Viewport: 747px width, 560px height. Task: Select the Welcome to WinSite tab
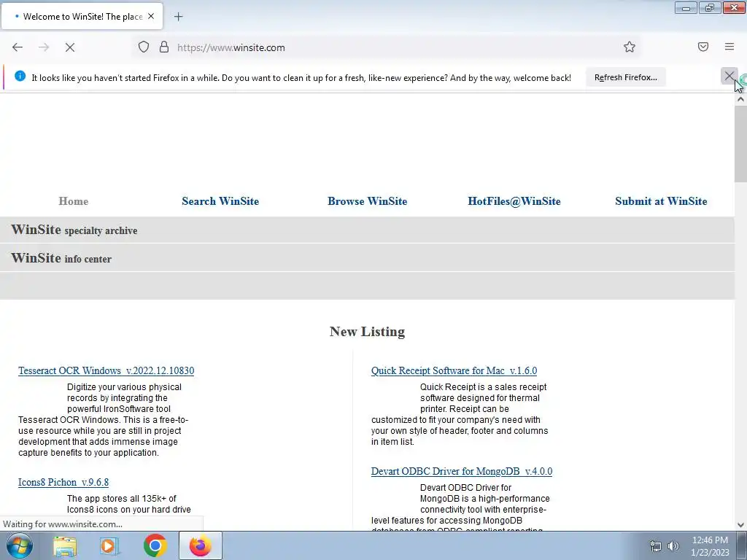82,16
